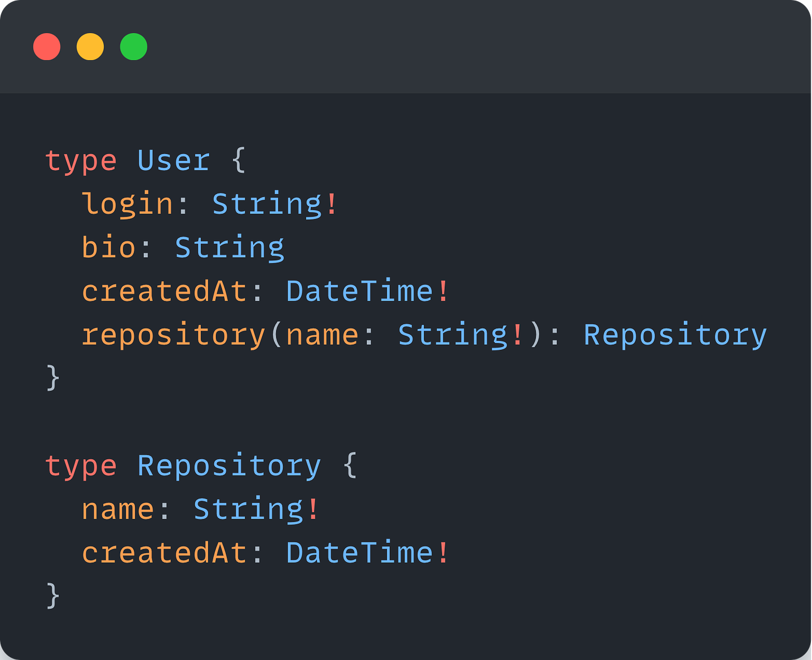The height and width of the screenshot is (660, 812).
Task: Click the Repository return type
Action: tap(675, 336)
